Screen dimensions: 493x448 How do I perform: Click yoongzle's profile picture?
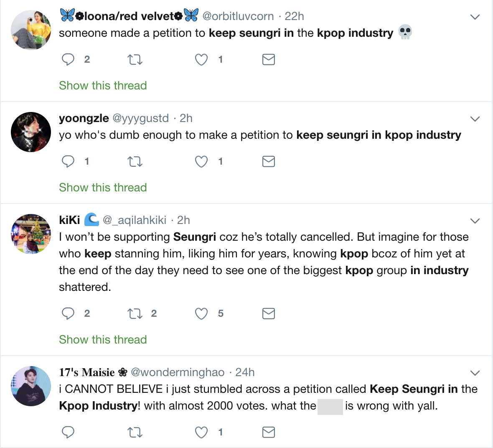click(31, 132)
